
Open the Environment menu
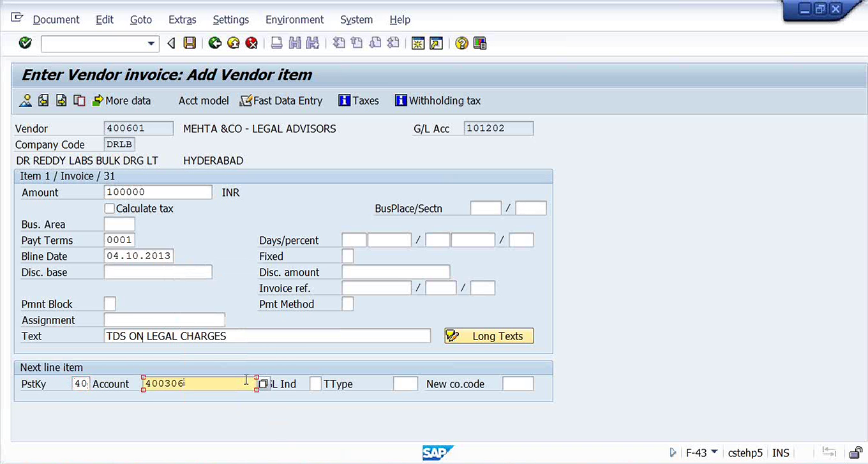tap(295, 20)
